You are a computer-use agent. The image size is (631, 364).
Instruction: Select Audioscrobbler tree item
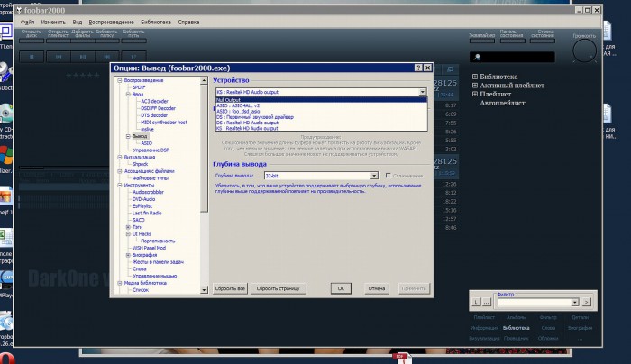[x=148, y=192]
